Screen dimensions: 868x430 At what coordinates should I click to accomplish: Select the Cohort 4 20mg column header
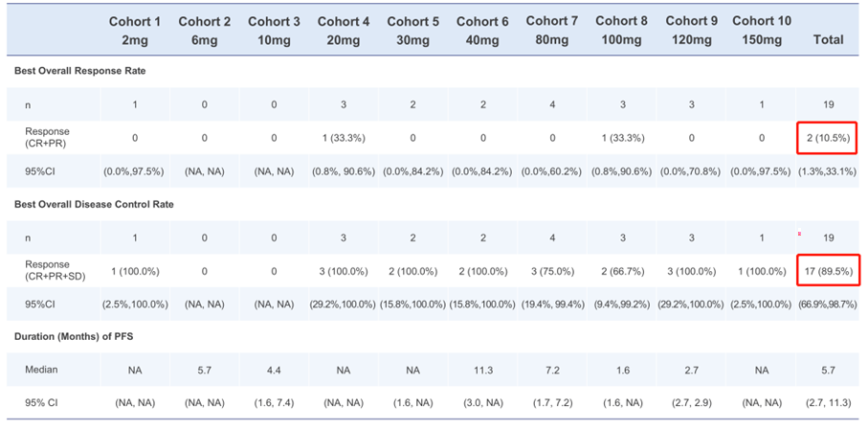click(x=344, y=30)
